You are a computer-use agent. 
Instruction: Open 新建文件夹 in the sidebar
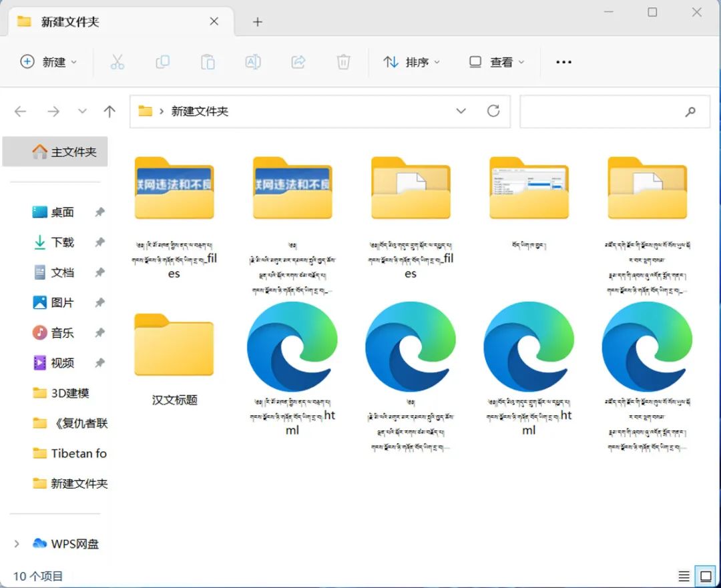click(x=70, y=483)
